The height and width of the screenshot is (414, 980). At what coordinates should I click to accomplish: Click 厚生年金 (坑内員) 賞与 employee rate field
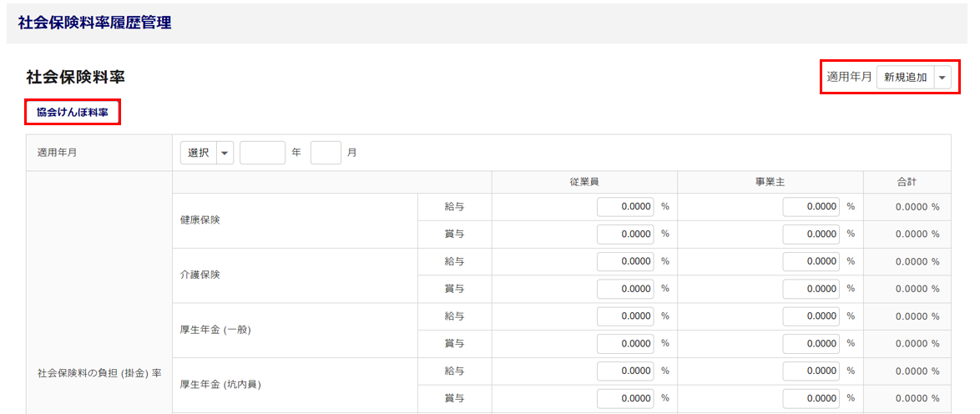click(625, 398)
